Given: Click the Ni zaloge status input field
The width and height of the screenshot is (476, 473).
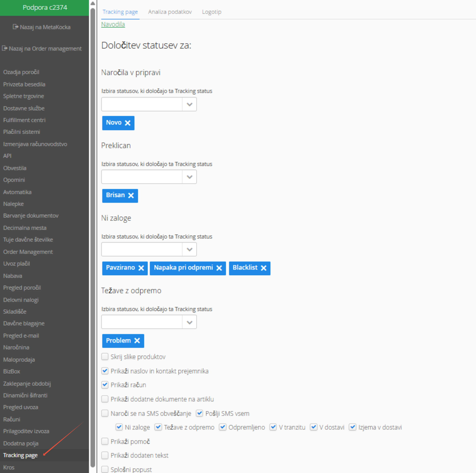Looking at the screenshot, I should coord(142,249).
